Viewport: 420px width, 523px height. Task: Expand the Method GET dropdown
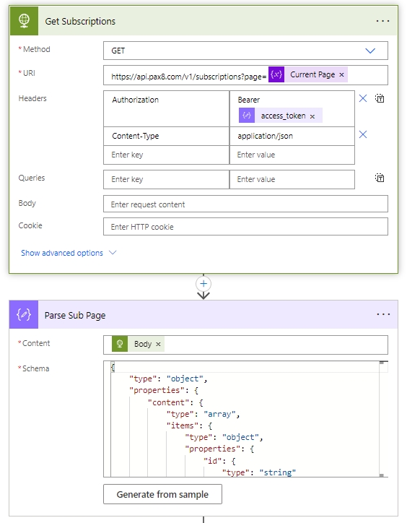370,51
